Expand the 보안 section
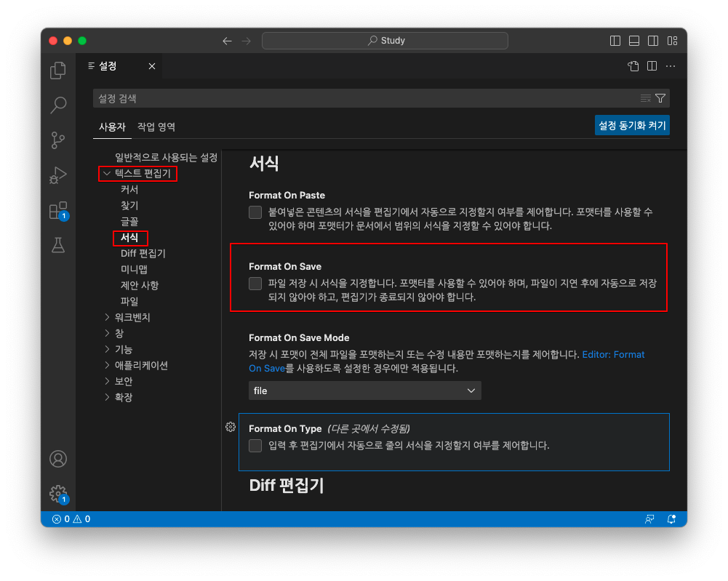728x581 pixels. tap(107, 381)
